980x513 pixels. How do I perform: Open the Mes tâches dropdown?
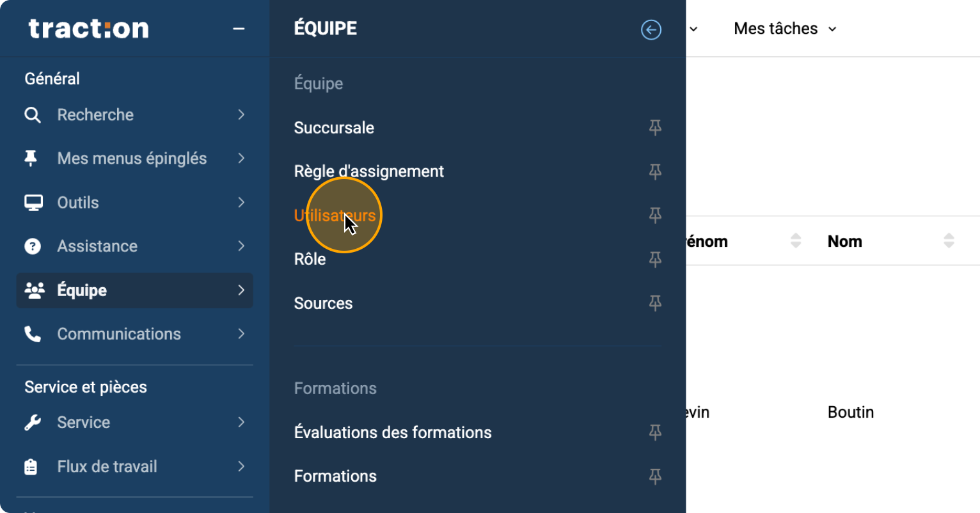coord(785,29)
